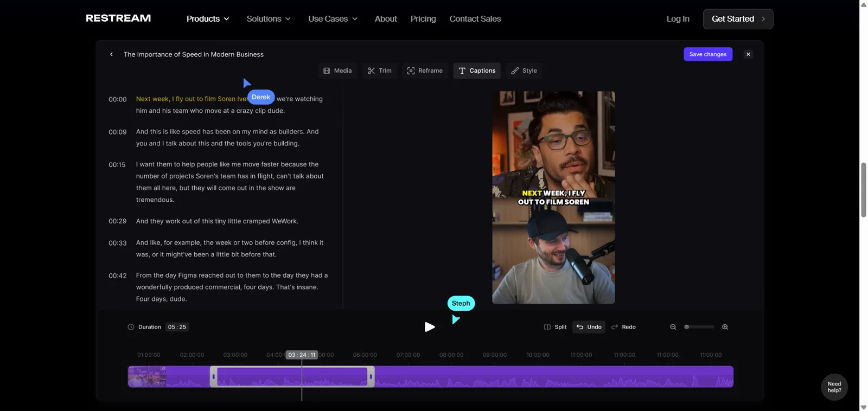Image resolution: width=868 pixels, height=411 pixels.
Task: Open the Pricing page link
Action: [x=423, y=19]
